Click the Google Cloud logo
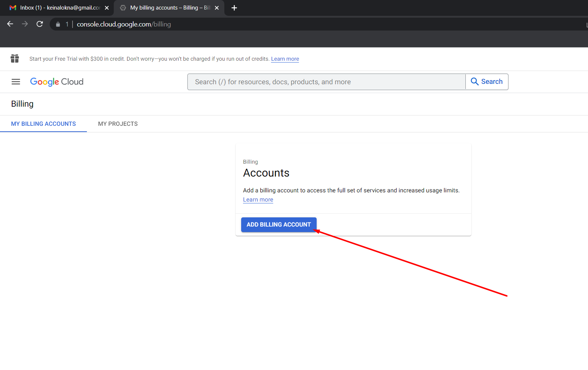Viewport: 588px width, 370px height. [57, 82]
